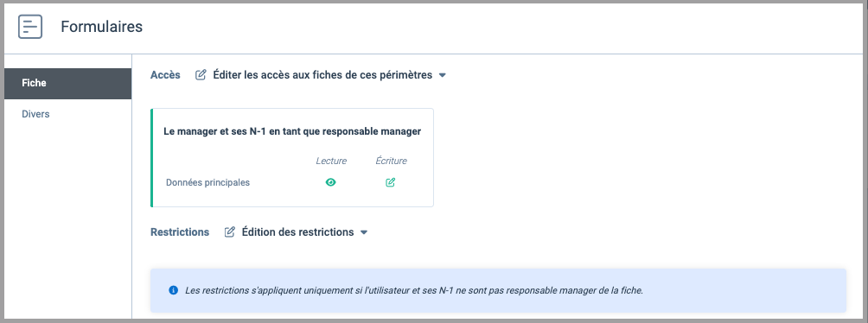Expand the arrow after Édition des restrictions
This screenshot has width=868, height=323.
pos(364,232)
